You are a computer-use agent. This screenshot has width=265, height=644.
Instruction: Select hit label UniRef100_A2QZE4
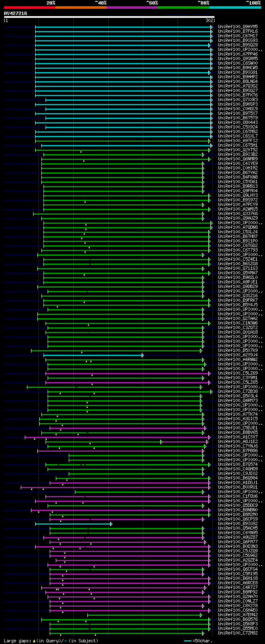tap(238, 560)
